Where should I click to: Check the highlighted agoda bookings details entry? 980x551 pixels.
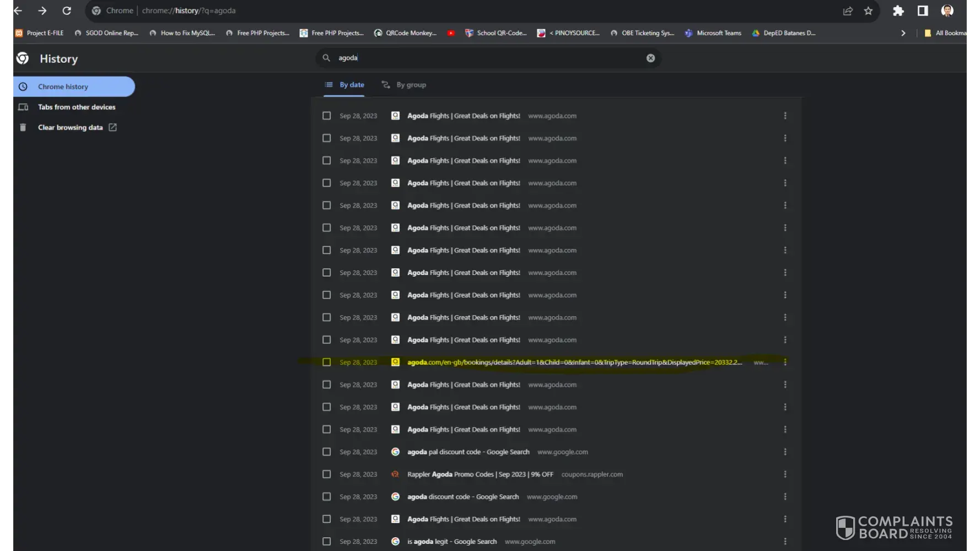click(327, 362)
